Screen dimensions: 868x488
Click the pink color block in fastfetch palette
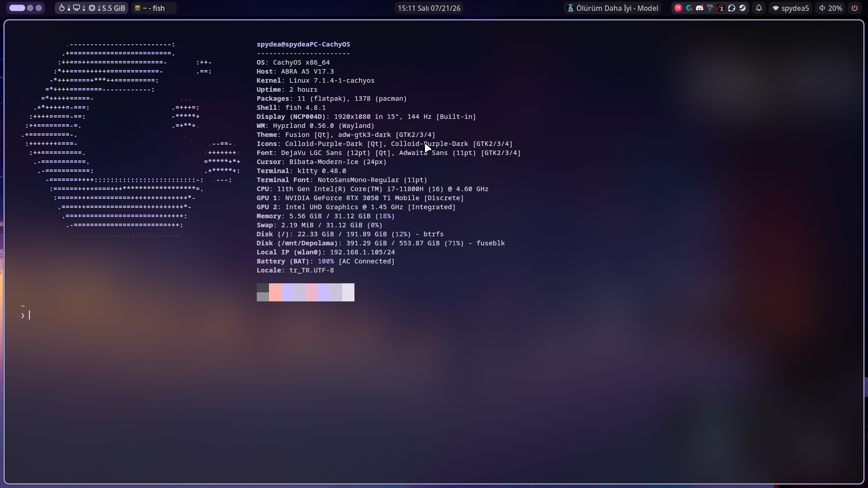[x=311, y=292]
